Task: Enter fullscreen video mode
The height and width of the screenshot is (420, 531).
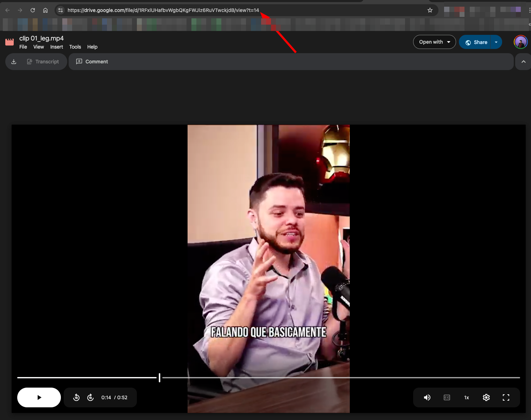Action: (x=506, y=397)
